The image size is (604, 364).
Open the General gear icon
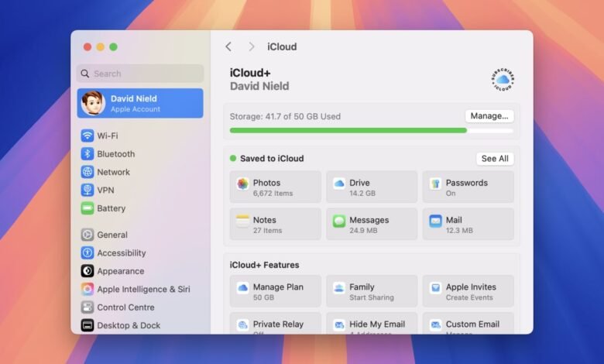tap(87, 235)
